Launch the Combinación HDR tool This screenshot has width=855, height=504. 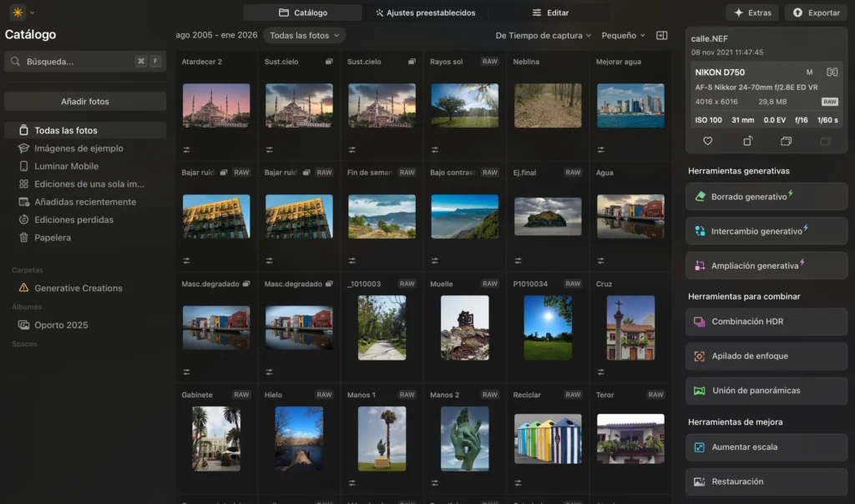click(766, 321)
